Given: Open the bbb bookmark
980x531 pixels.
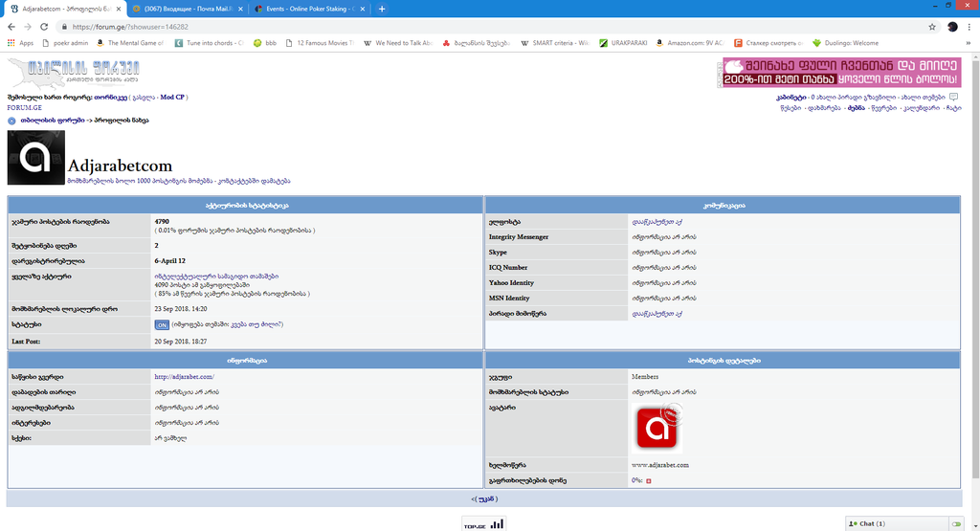Looking at the screenshot, I should 265,43.
